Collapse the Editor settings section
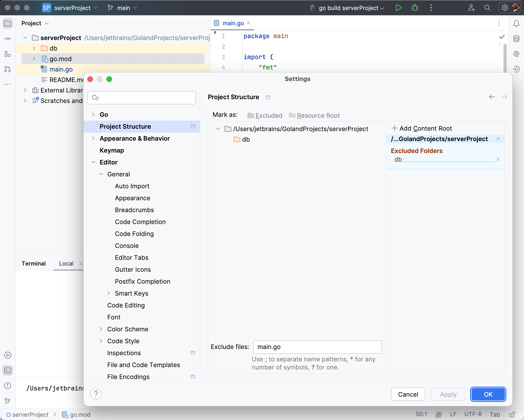This screenshot has height=420, width=524. point(93,162)
